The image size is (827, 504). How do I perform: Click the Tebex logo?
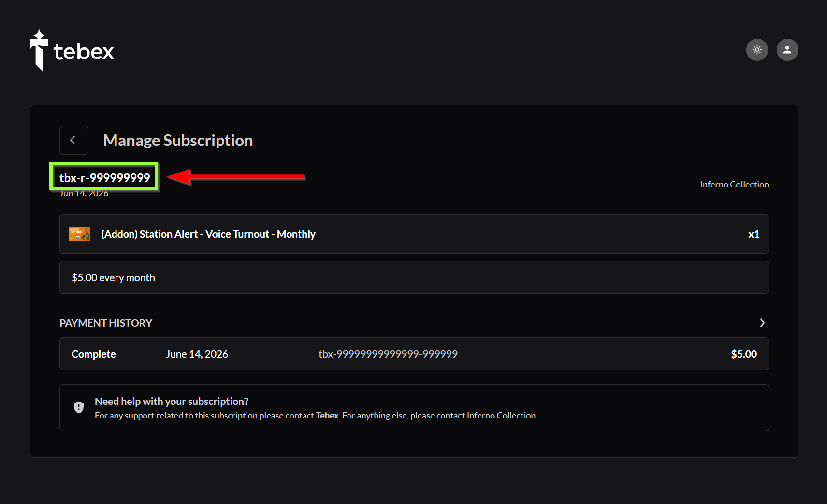[72, 50]
